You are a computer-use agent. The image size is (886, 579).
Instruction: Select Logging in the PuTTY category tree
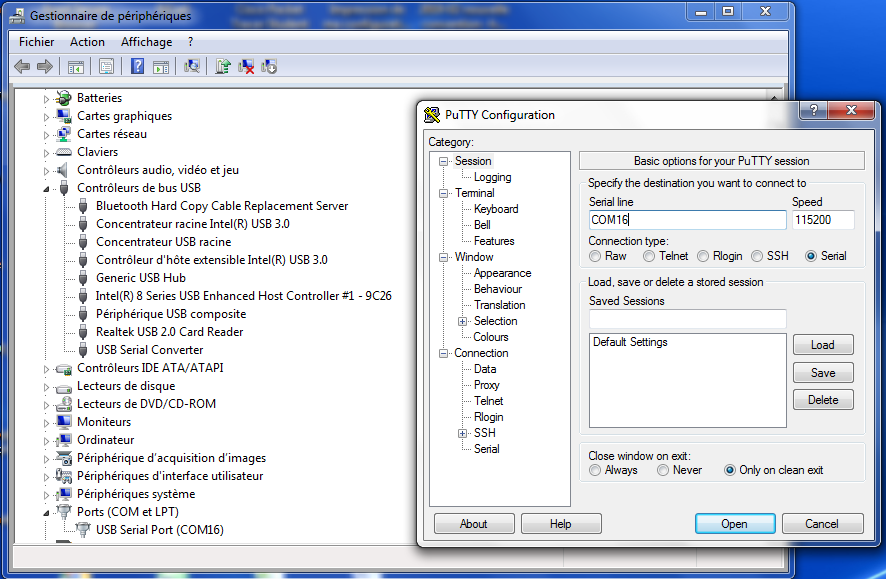(492, 177)
